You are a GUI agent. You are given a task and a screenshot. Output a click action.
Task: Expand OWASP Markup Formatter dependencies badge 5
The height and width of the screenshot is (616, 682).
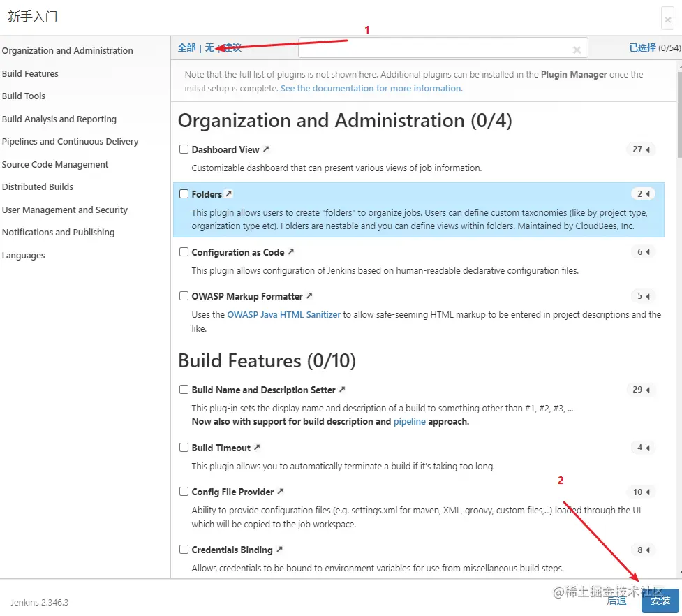click(x=644, y=296)
